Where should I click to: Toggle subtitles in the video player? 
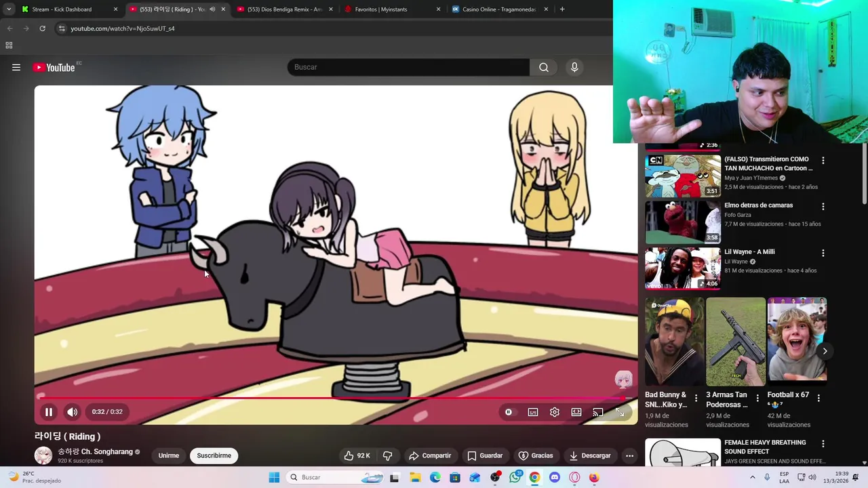click(x=533, y=412)
